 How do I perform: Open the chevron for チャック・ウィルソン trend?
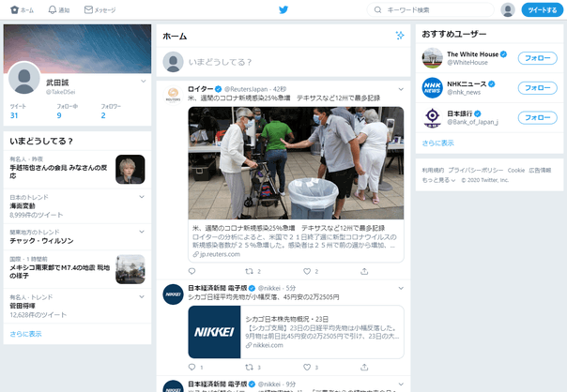pos(142,232)
